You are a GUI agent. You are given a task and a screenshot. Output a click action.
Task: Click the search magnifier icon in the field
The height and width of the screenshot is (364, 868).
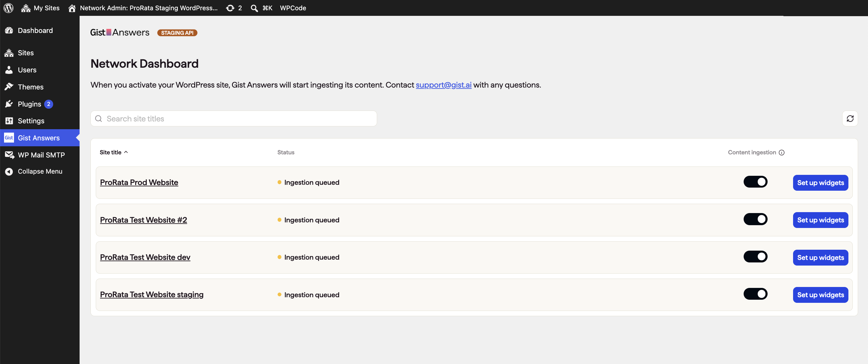98,119
